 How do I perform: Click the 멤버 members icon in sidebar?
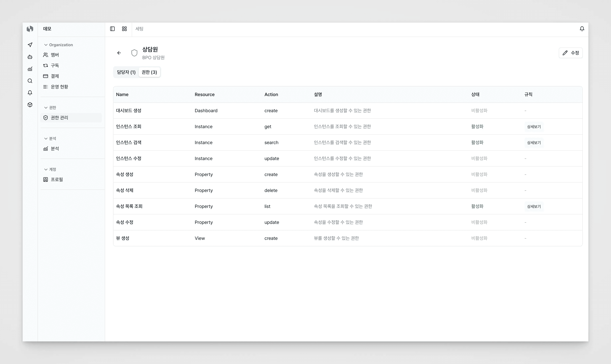coord(46,55)
